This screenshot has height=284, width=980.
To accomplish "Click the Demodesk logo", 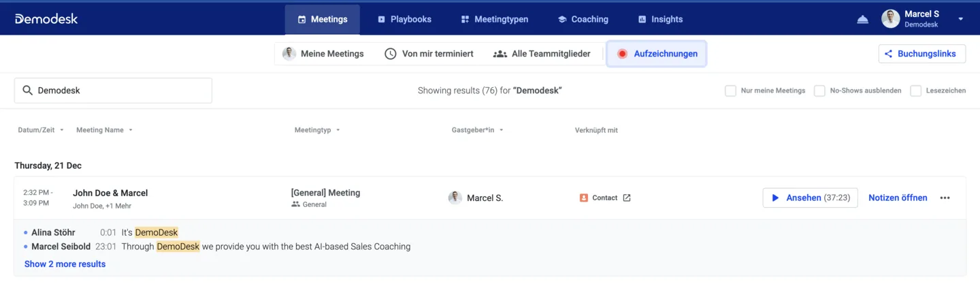I will point(46,19).
